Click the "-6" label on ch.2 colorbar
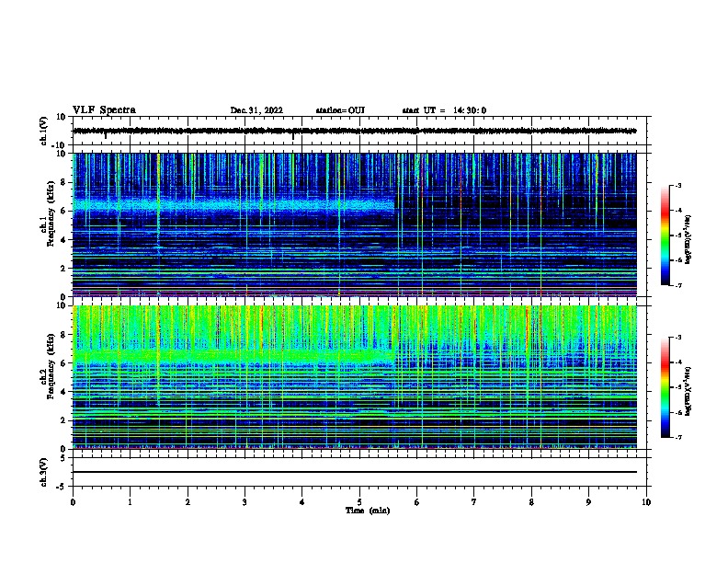Image resolution: width=728 pixels, height=563 pixels. [x=678, y=412]
